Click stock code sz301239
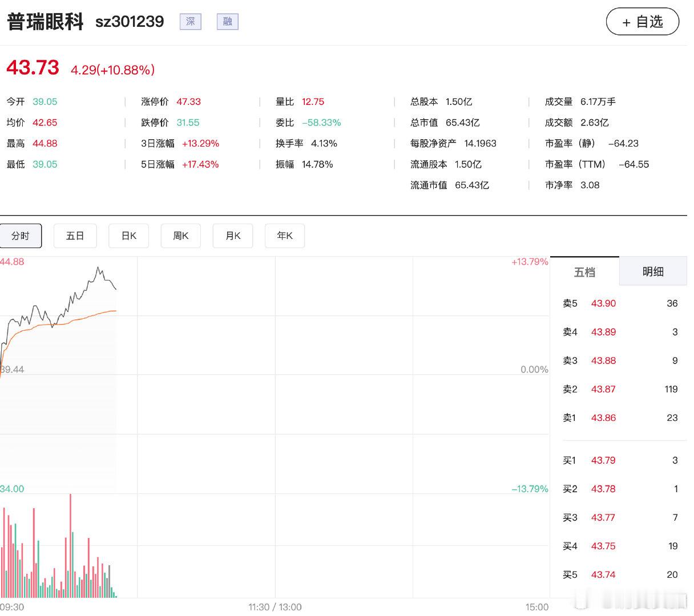This screenshot has width=694, height=616. tap(130, 22)
